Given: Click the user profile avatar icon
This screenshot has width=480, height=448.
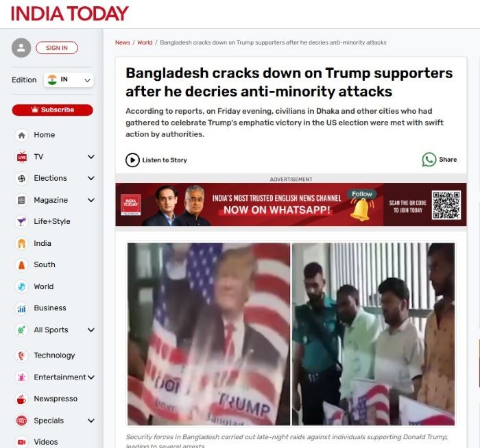Looking at the screenshot, I should (21, 48).
